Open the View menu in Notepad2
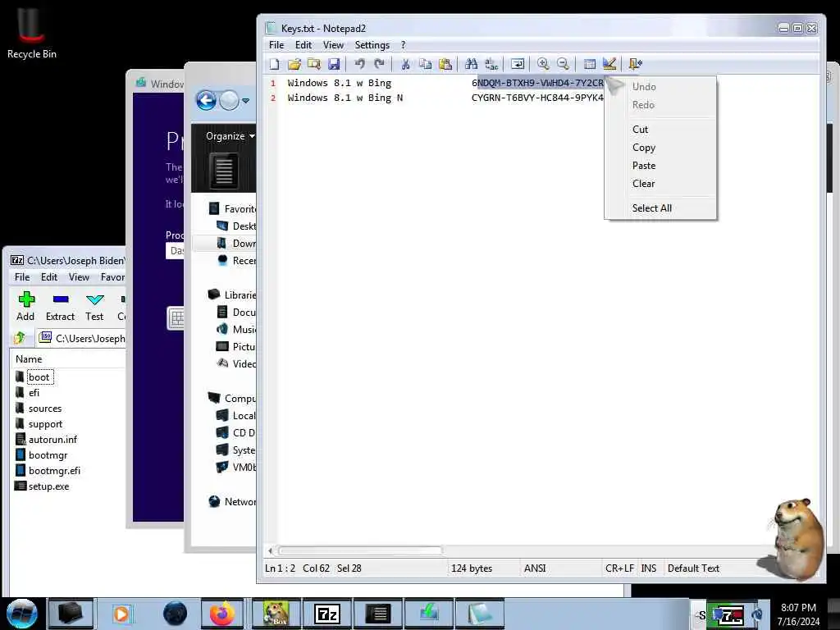The image size is (840, 630). point(333,45)
